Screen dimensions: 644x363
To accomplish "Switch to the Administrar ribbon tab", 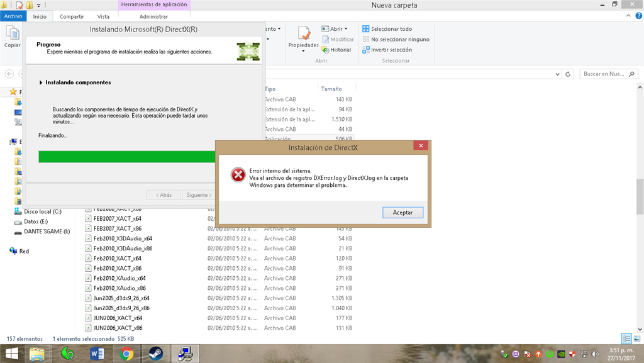I will pyautogui.click(x=153, y=16).
